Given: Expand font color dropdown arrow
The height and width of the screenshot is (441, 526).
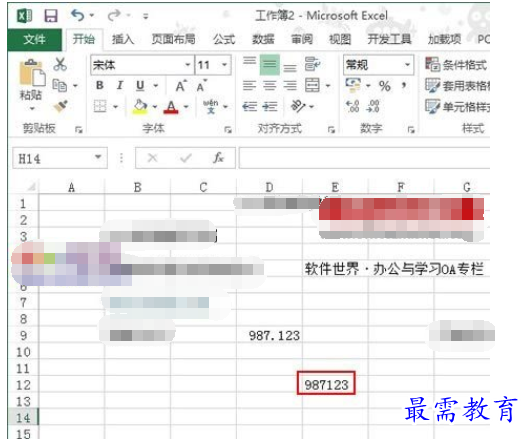Looking at the screenshot, I should (186, 107).
